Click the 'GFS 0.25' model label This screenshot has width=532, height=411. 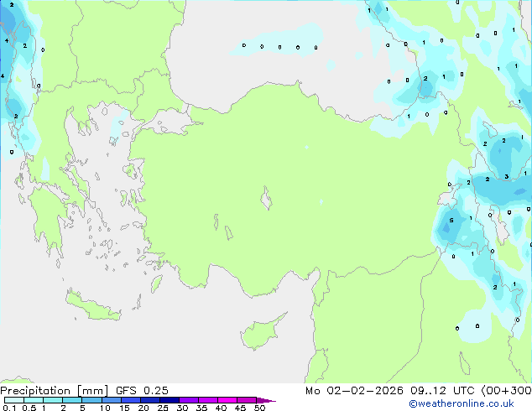coord(142,391)
